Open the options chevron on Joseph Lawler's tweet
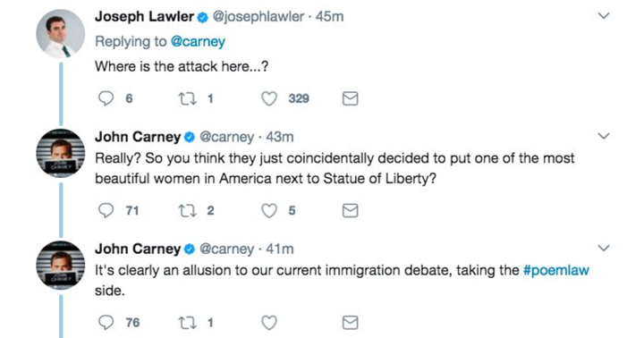Screen dimensions: 644x338 click(x=604, y=16)
